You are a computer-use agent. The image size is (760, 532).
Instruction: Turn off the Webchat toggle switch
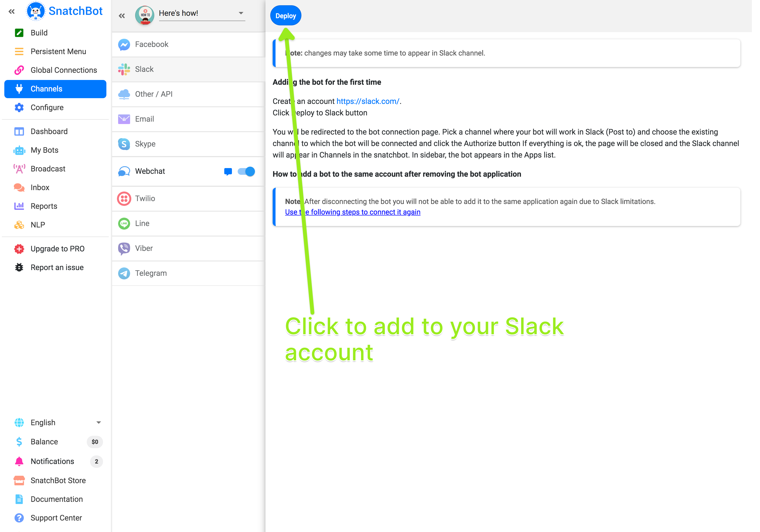(x=246, y=171)
